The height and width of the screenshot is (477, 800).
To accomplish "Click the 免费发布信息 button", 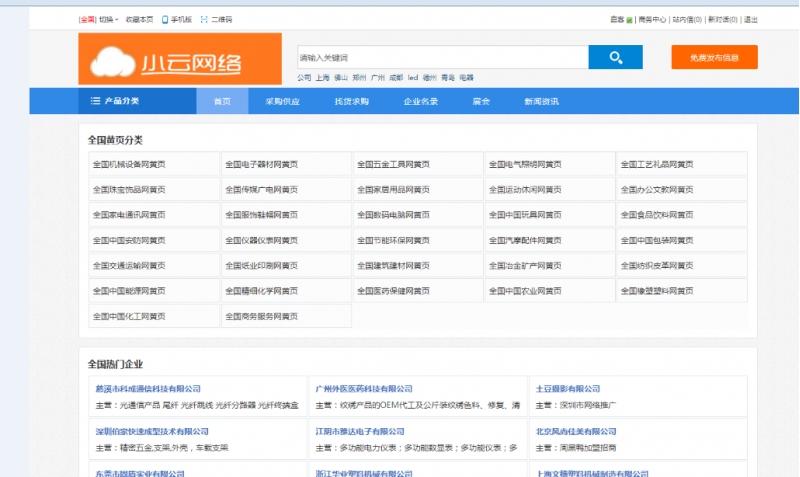I will 714,57.
